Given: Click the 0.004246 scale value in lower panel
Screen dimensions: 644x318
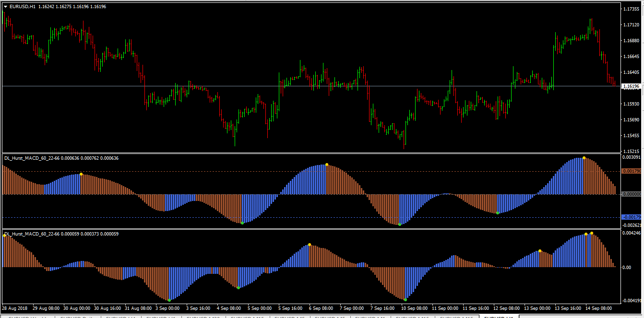Looking at the screenshot, I should (x=632, y=234).
